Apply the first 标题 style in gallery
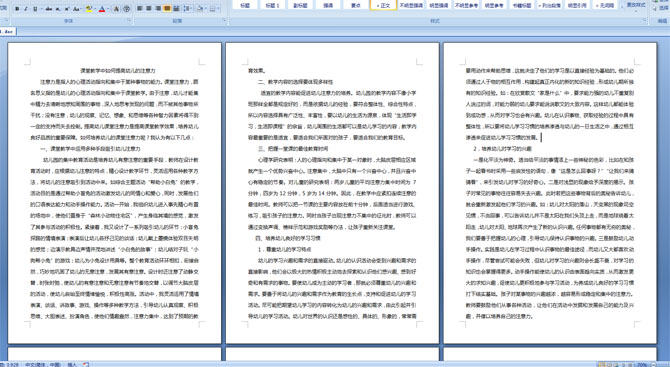670x367 pixels. coord(245,5)
